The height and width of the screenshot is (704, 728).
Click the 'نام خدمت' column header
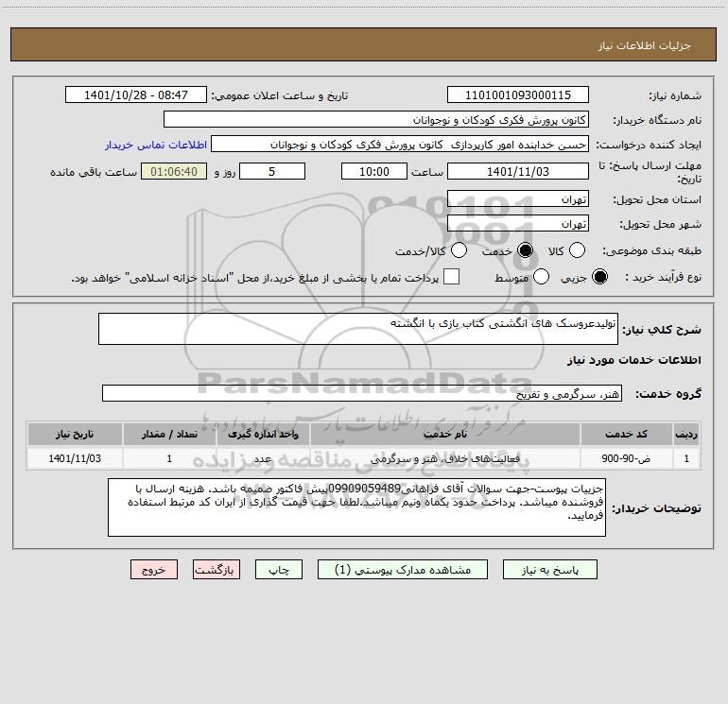coord(444,434)
